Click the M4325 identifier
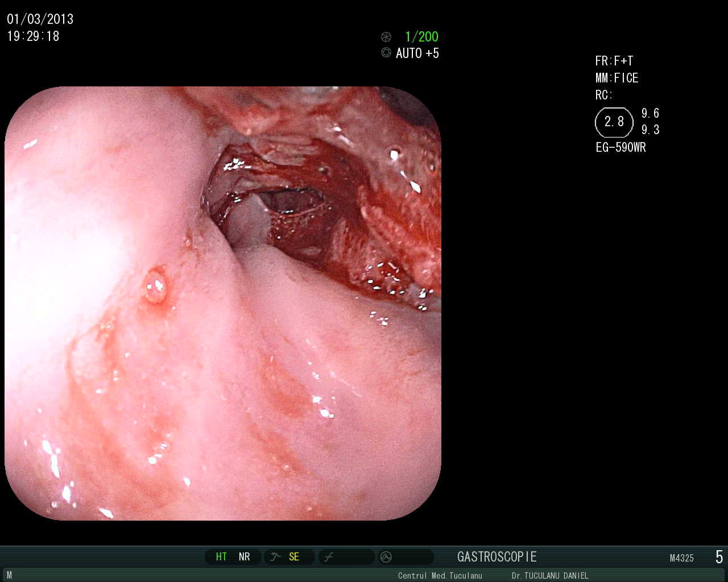Screen dimensions: 728x582 pos(682,558)
